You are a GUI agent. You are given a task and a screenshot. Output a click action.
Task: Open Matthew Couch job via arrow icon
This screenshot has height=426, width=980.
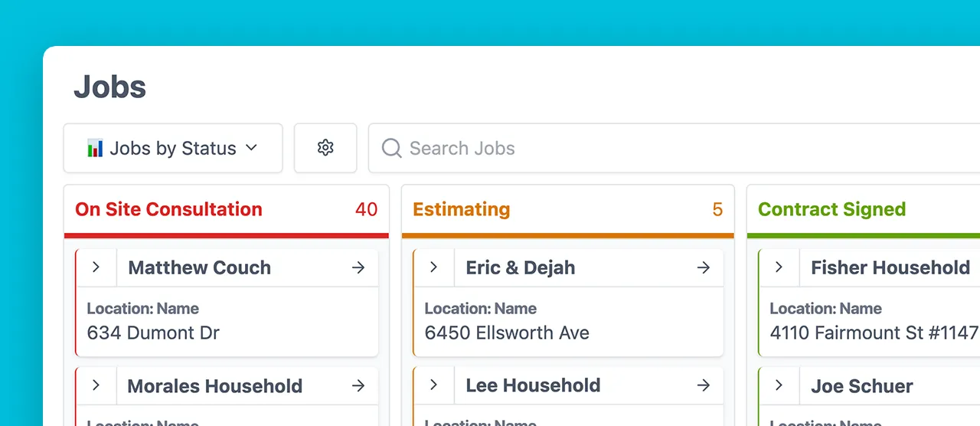(x=358, y=267)
